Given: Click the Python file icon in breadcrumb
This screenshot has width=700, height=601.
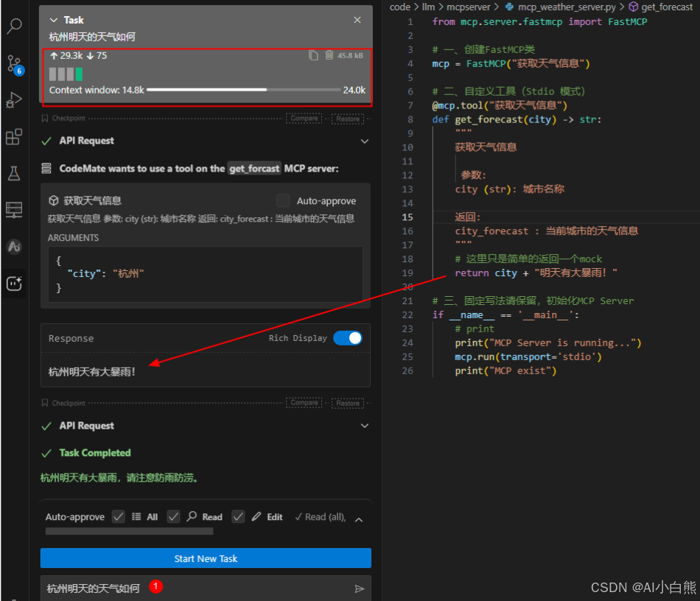Looking at the screenshot, I should [509, 7].
